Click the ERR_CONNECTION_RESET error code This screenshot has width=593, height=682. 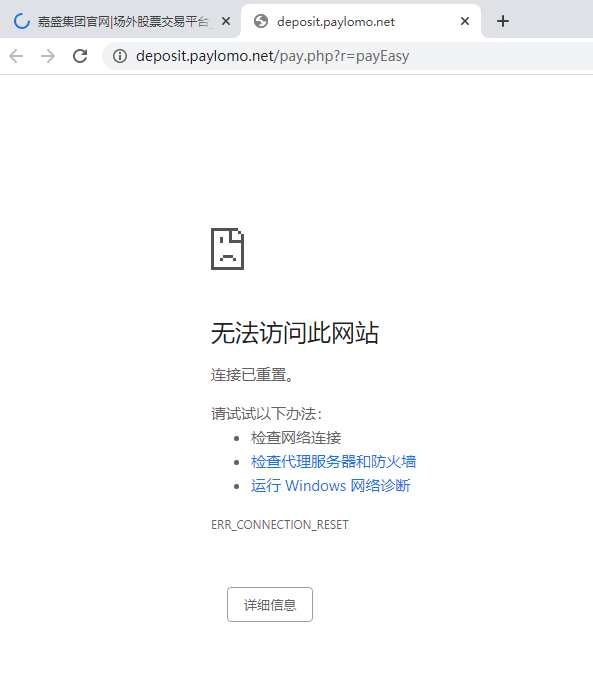(x=280, y=525)
